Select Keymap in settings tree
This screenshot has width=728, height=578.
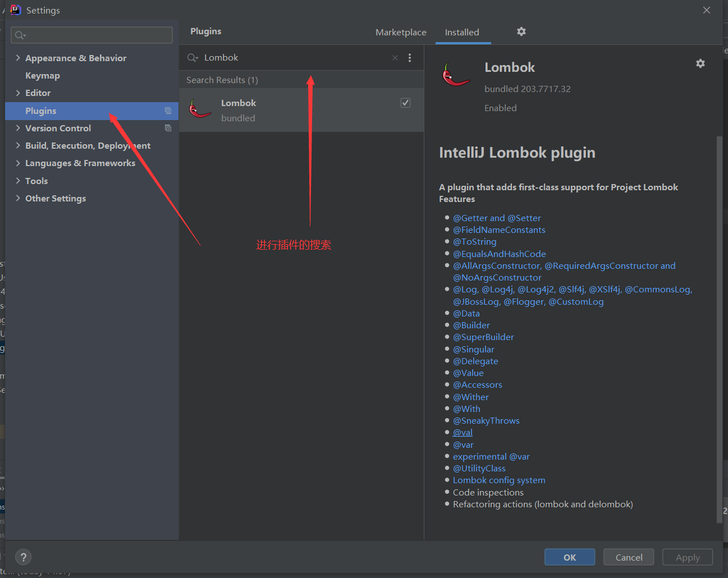[43, 75]
